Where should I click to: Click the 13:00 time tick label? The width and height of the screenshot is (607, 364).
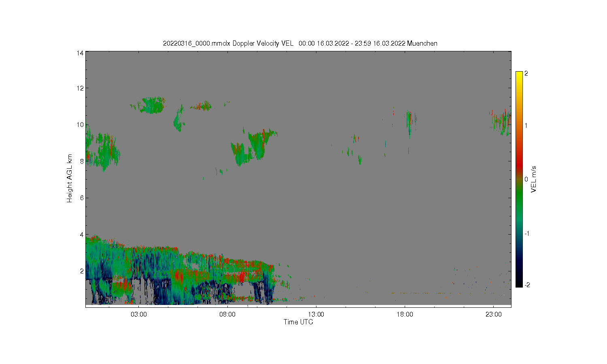(316, 314)
